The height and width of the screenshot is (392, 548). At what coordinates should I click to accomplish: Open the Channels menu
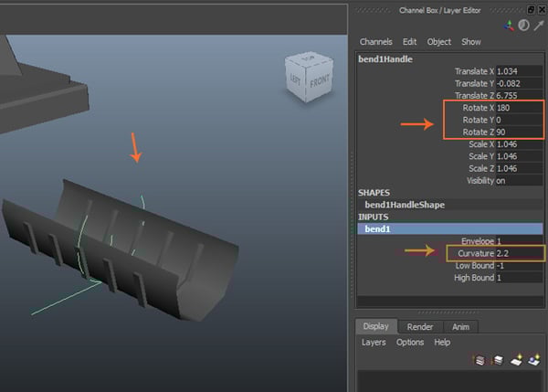(375, 42)
